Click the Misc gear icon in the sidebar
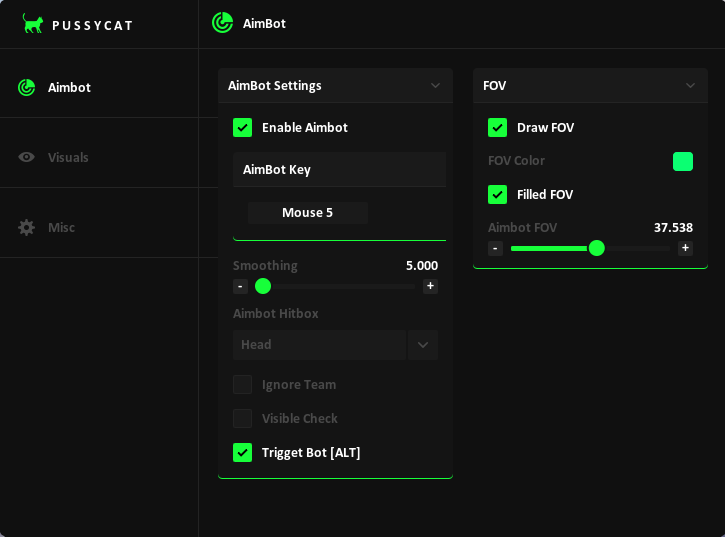725x537 pixels. point(27,228)
